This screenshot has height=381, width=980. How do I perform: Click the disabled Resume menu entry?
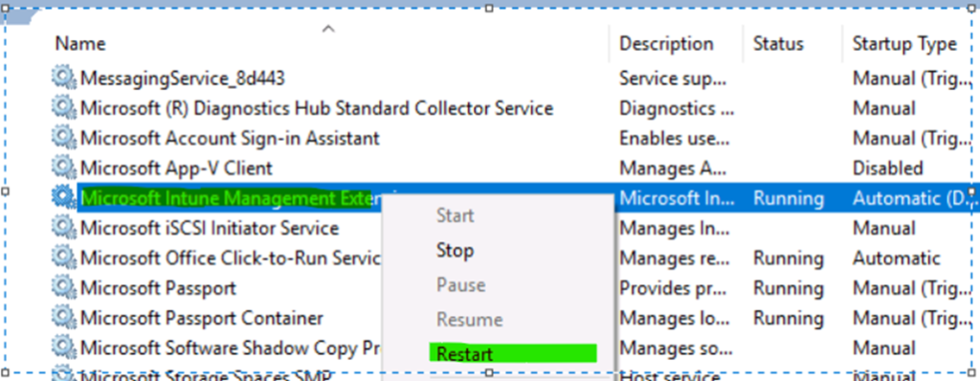[x=469, y=320]
